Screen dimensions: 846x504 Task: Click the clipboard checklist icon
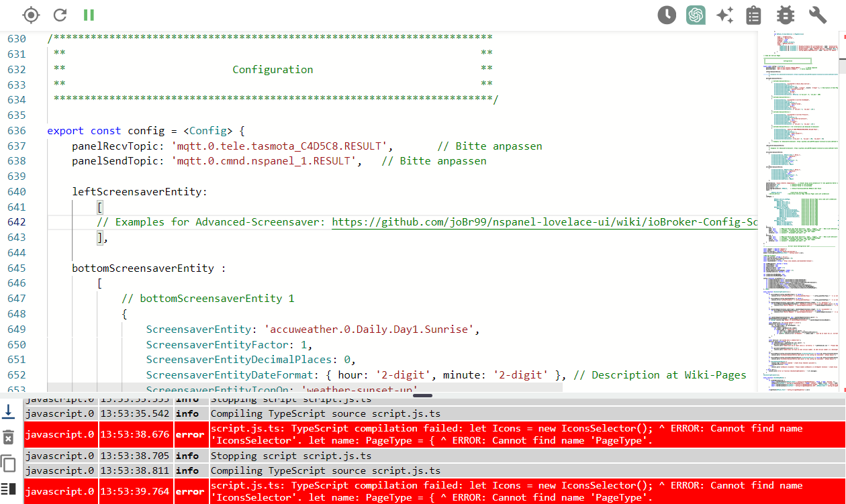pos(754,15)
